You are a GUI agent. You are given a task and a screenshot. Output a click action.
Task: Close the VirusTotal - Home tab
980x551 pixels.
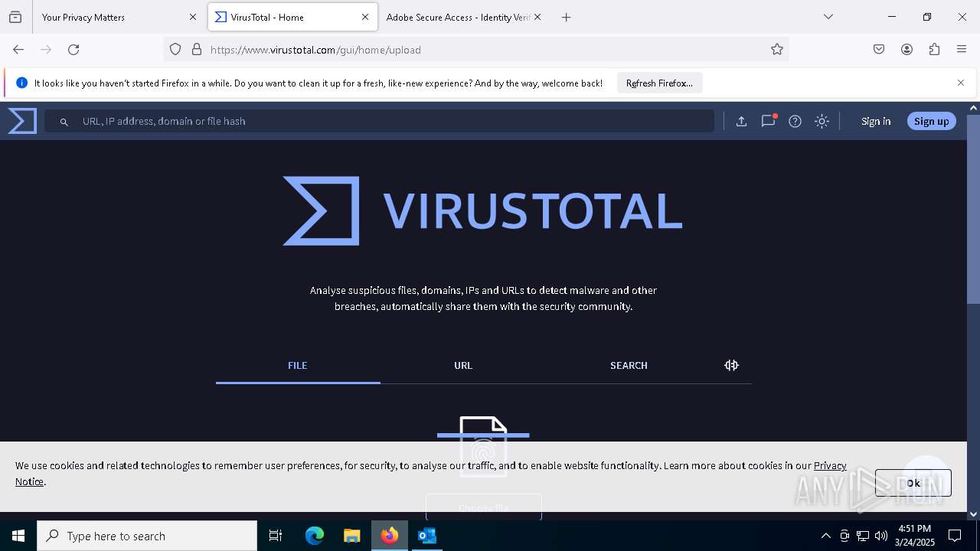(x=365, y=17)
